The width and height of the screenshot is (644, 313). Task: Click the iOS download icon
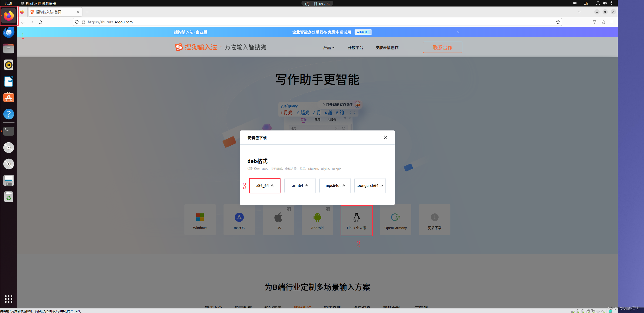pyautogui.click(x=278, y=219)
